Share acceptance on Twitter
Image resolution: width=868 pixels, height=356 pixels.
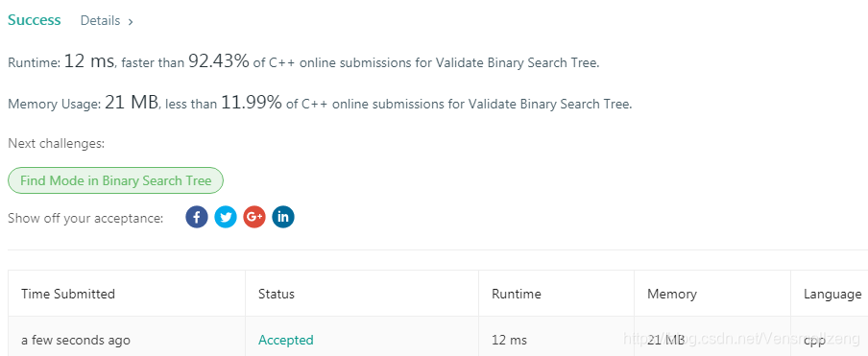[x=226, y=217]
